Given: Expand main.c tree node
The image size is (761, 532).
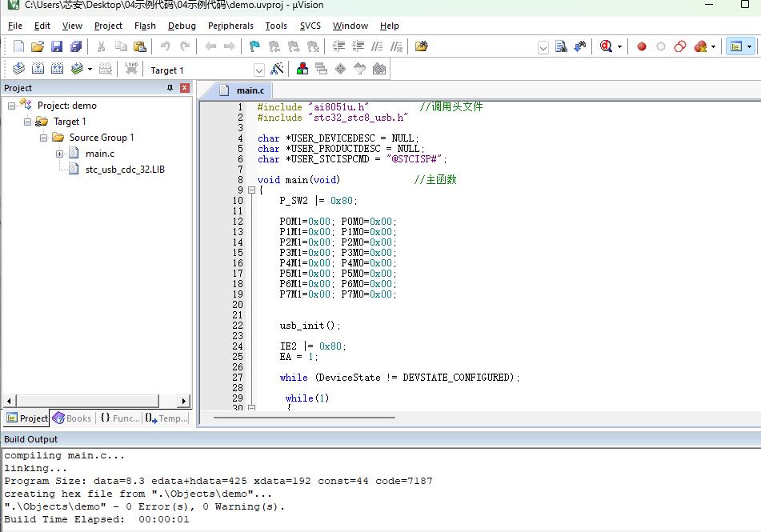Looking at the screenshot, I should [x=59, y=154].
